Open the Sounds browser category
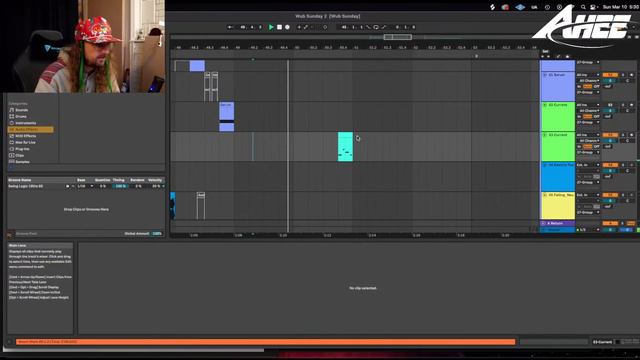Viewport: 640px width, 360px height. 22,110
